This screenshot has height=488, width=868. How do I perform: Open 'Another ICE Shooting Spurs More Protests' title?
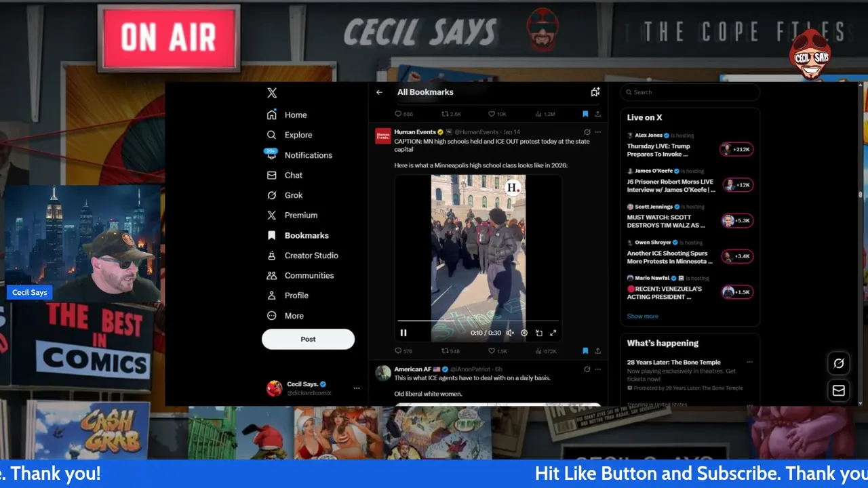tap(670, 257)
